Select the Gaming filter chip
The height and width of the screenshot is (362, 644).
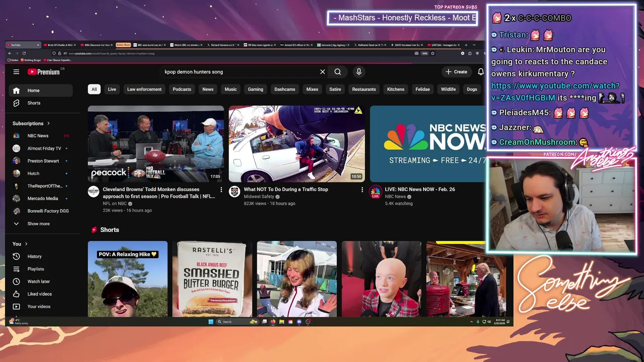tap(256, 89)
